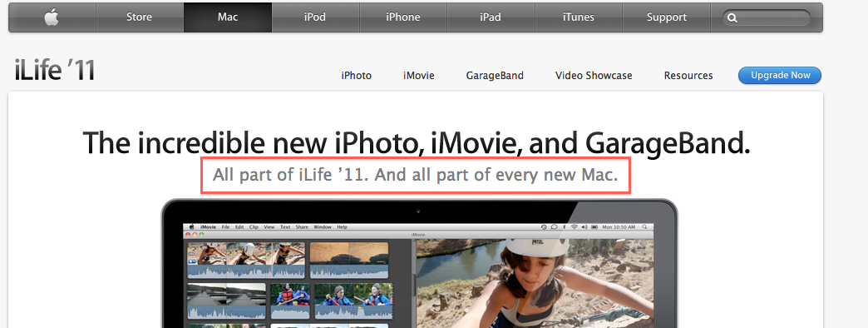Visit the Support tab
The image size is (868, 328).
pos(667,17)
